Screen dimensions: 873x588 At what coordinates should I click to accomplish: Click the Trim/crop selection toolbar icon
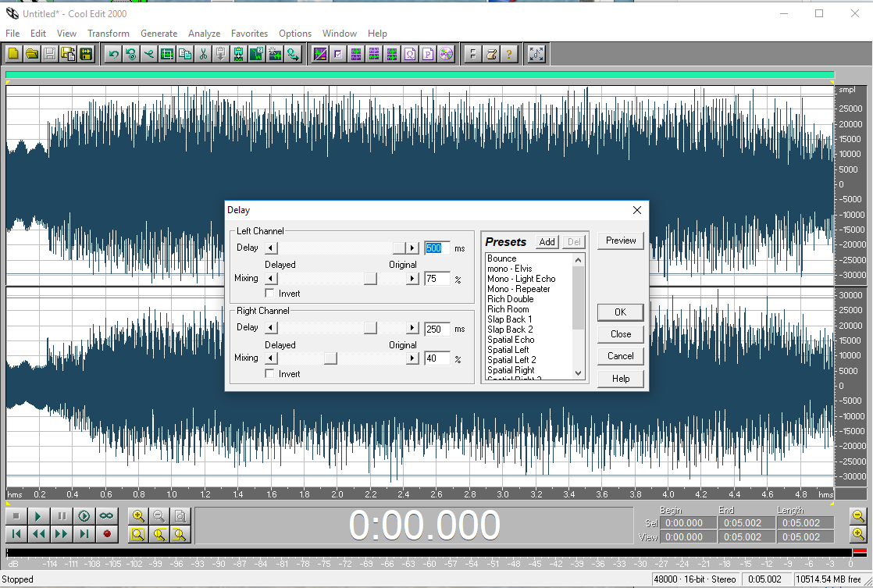(x=167, y=54)
